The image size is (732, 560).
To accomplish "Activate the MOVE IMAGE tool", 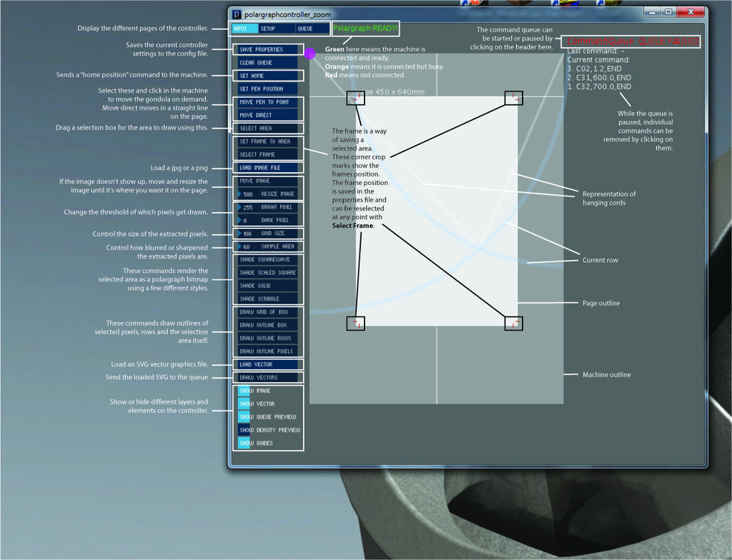I will click(267, 181).
